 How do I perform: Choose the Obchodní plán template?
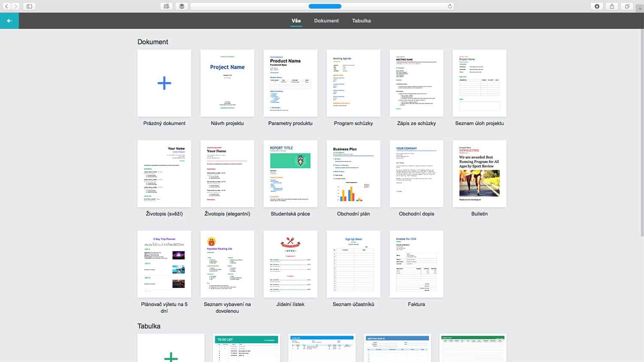click(x=353, y=174)
